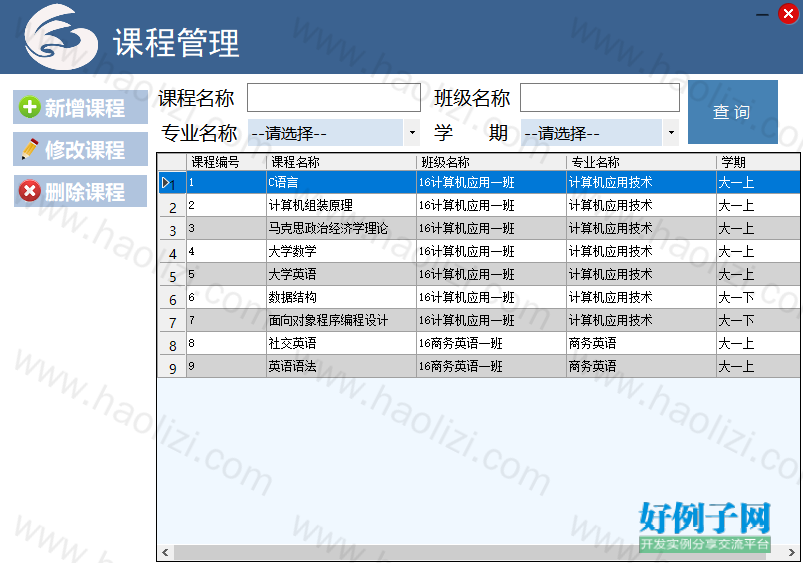
Task: Focus the 课程名称 input field
Action: pos(334,97)
